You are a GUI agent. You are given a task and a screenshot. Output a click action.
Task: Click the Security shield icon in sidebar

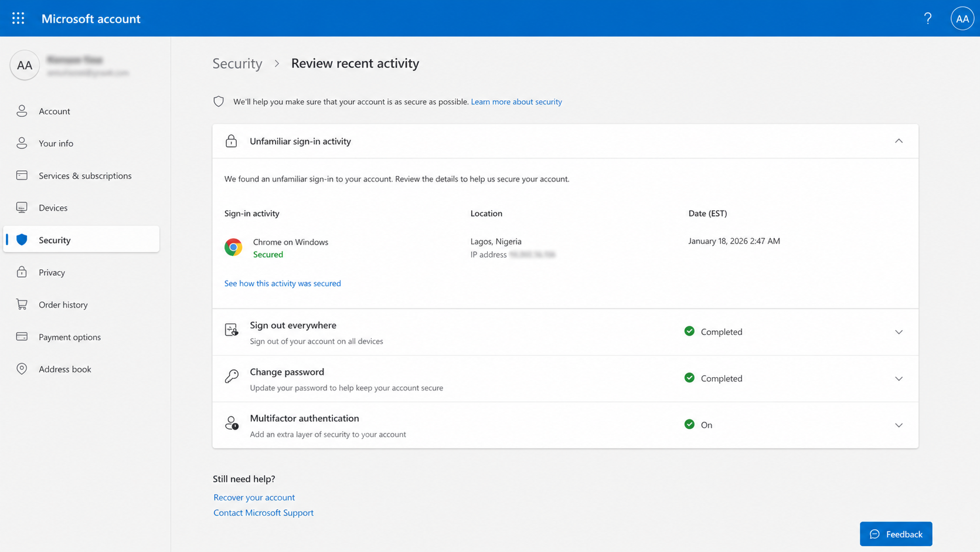pos(22,239)
